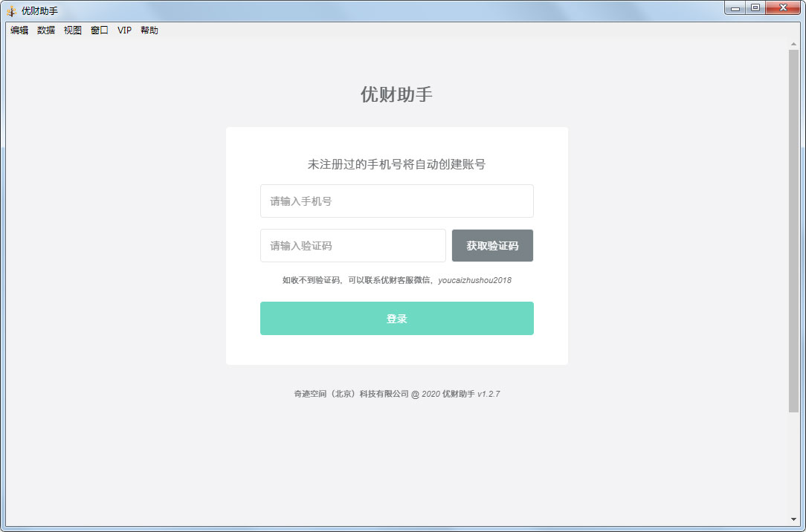Click the phone number input field

point(396,201)
